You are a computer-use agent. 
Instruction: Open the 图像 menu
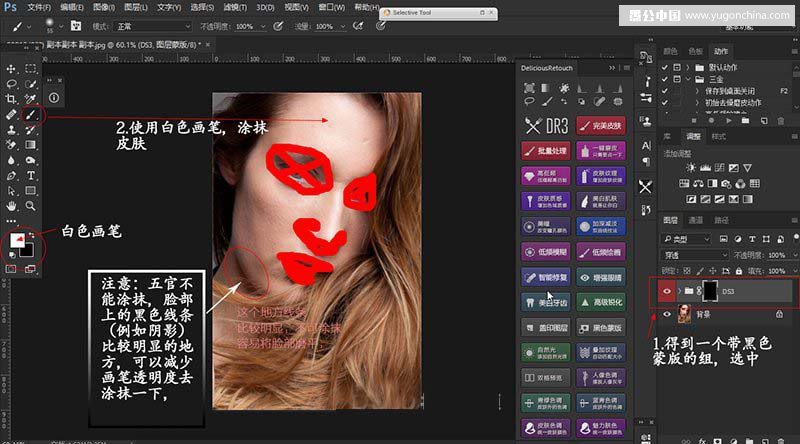pos(104,7)
